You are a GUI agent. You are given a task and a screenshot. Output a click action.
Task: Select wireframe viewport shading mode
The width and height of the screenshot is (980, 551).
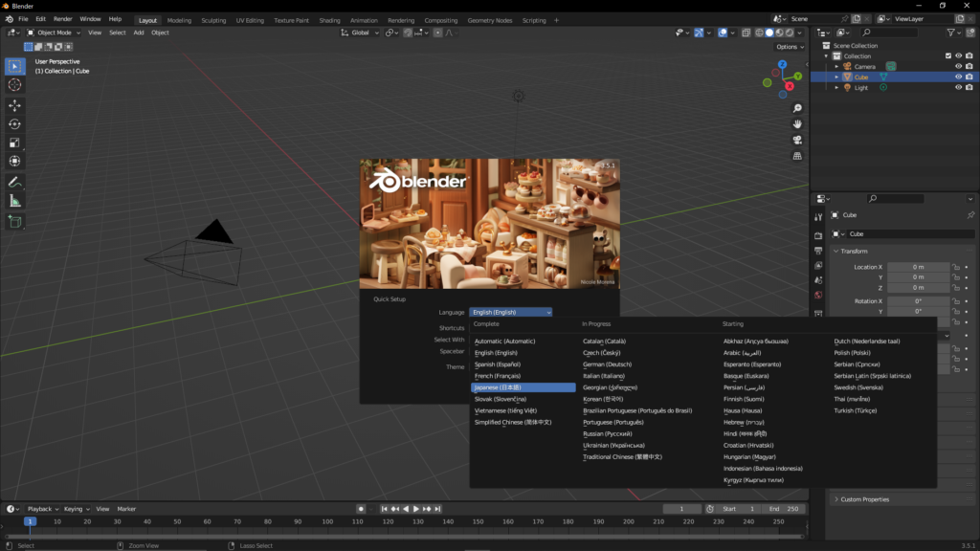(759, 33)
